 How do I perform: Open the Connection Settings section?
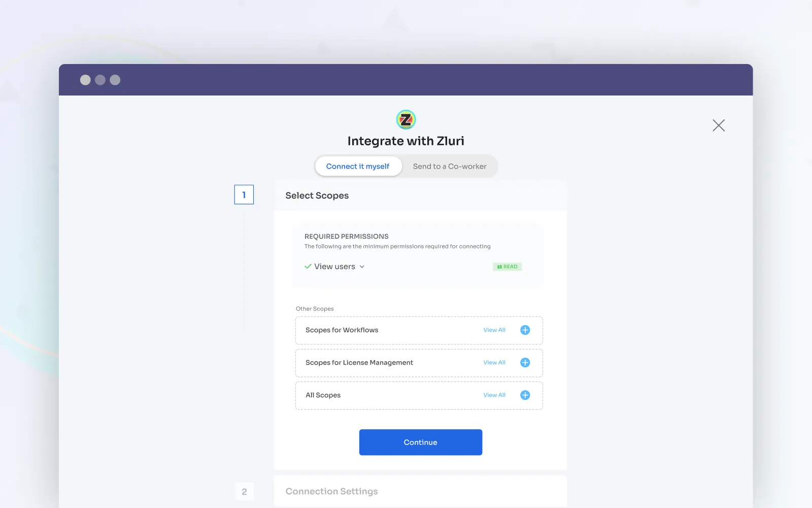tap(420, 491)
